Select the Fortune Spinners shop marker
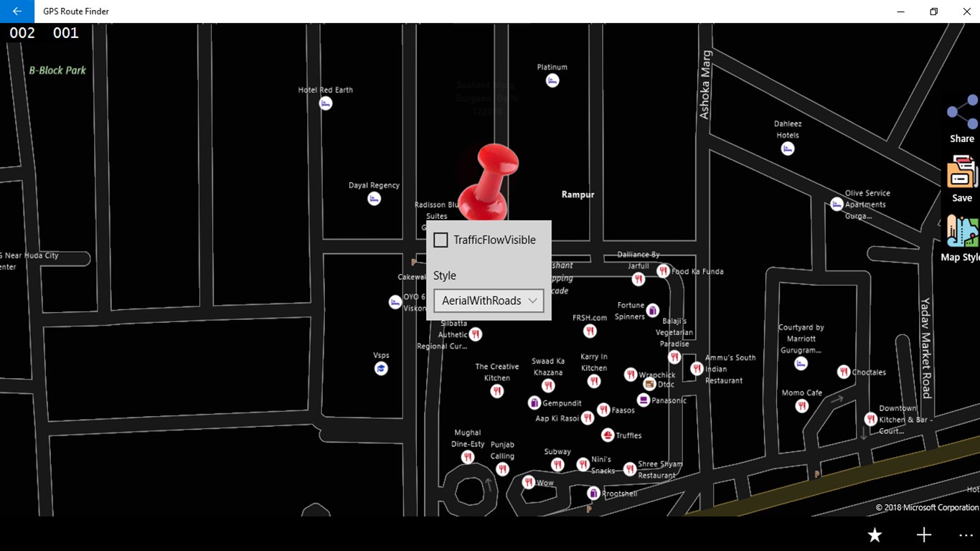 click(x=652, y=311)
